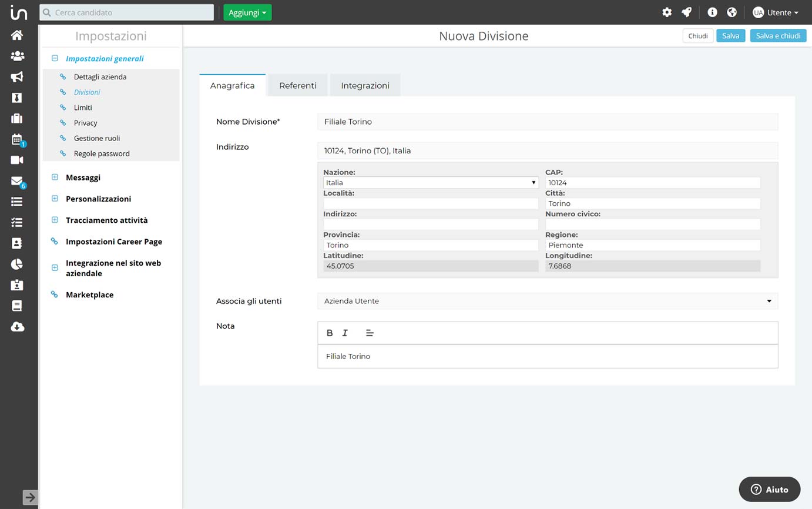Open the mail envelope icon with badge 6
Image resolution: width=812 pixels, height=509 pixels.
(x=17, y=181)
